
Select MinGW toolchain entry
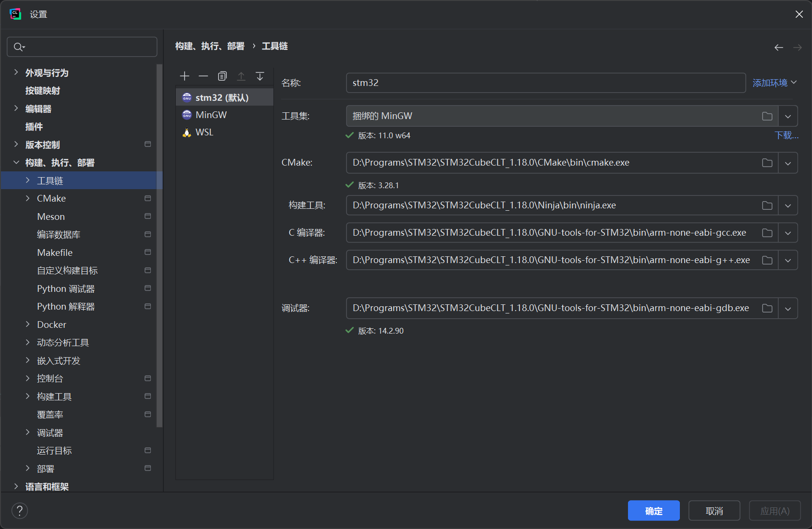(224, 115)
